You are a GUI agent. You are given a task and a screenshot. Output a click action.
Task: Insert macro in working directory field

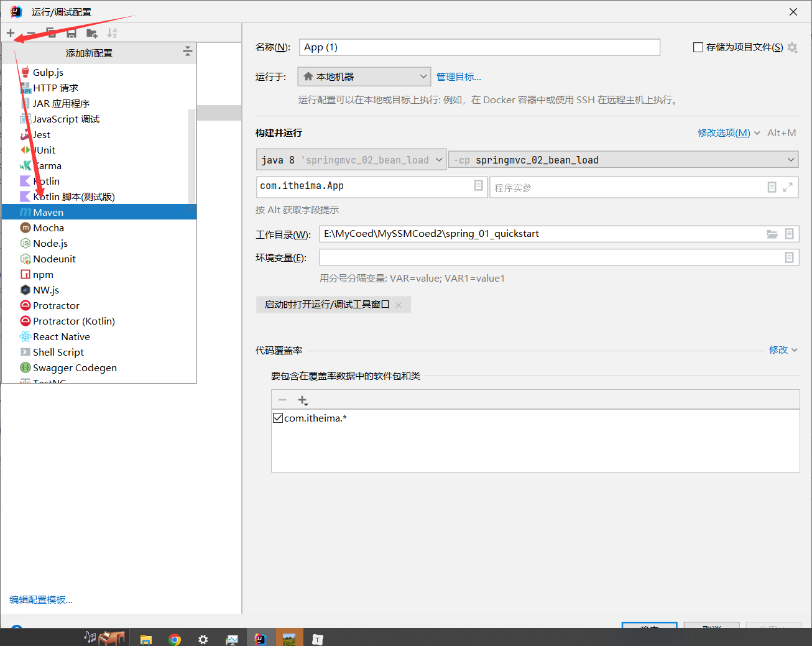click(789, 234)
